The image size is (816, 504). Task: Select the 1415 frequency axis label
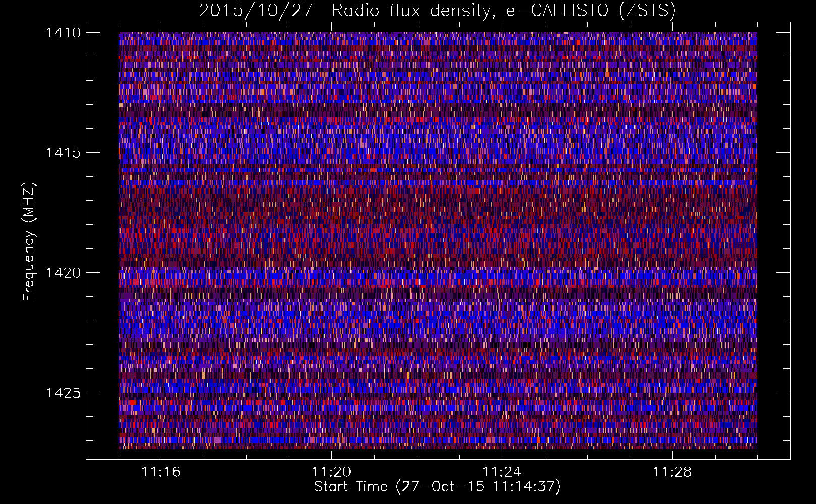tap(63, 153)
